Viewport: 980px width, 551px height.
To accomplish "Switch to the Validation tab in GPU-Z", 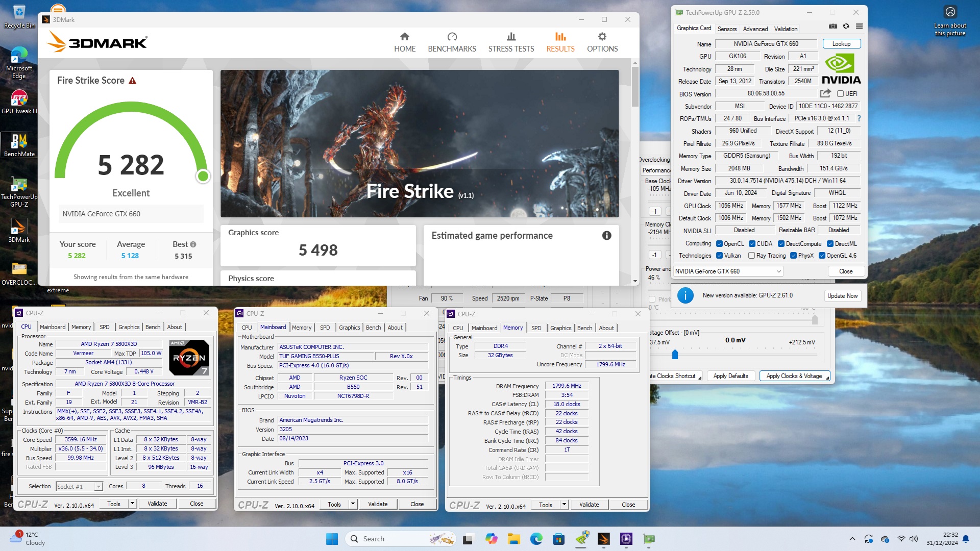I will click(x=786, y=29).
